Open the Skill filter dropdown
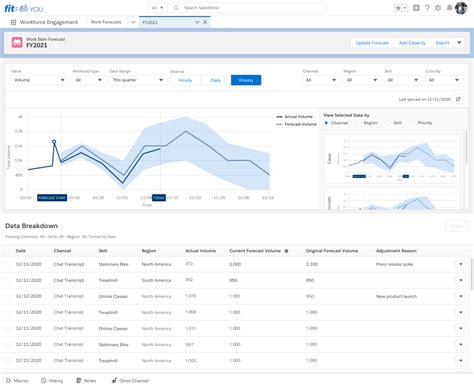The height and width of the screenshot is (387, 474). pos(403,80)
